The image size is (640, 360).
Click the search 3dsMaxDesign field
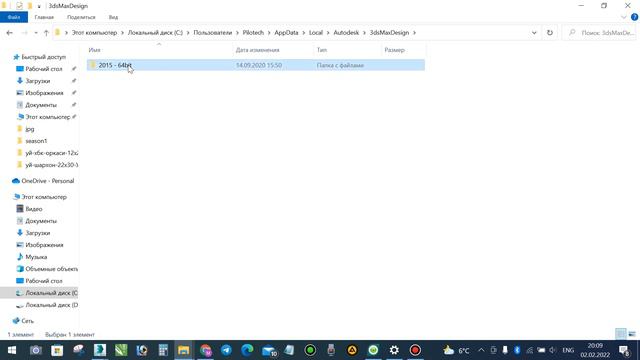[599, 33]
